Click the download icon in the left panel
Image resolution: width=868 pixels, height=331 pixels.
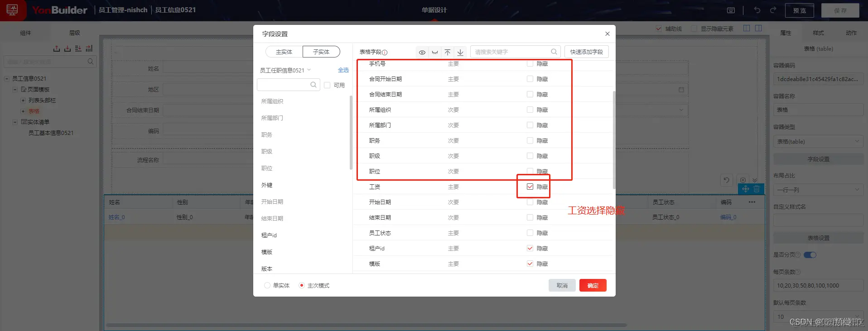pyautogui.click(x=68, y=48)
